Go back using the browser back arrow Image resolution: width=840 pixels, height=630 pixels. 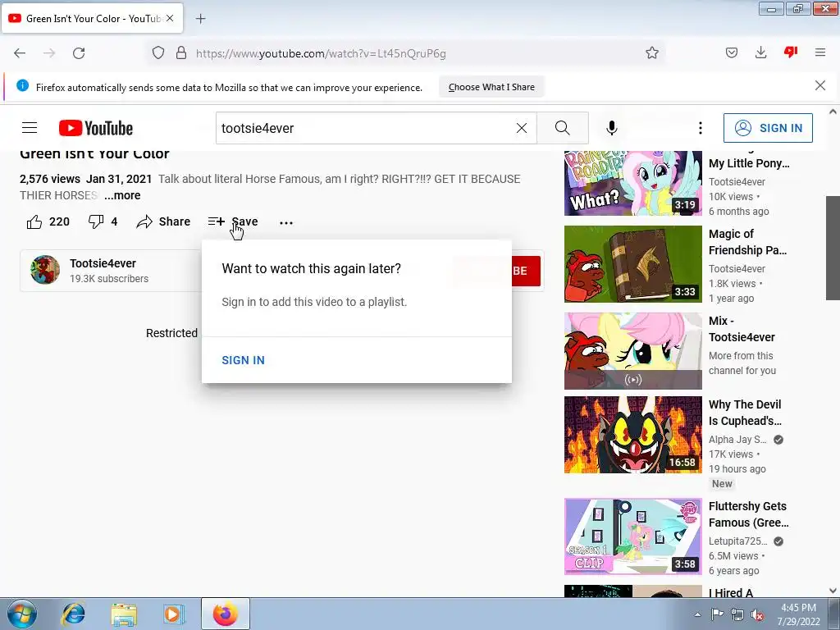point(20,53)
